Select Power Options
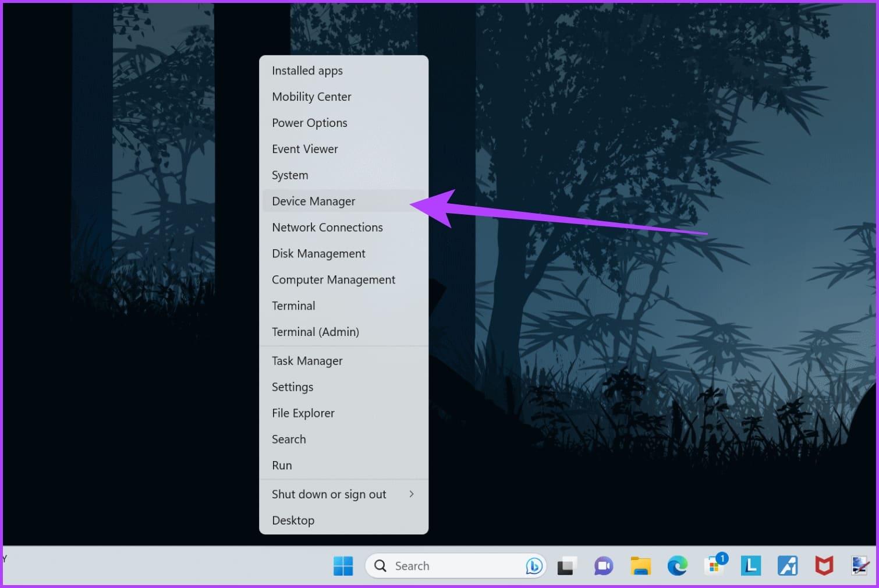Screen dimensions: 879x588 [310, 123]
